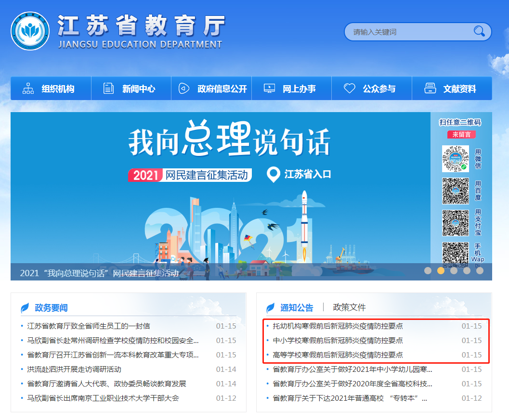Switch to the 政策文件 tab
509x420 pixels.
point(349,307)
